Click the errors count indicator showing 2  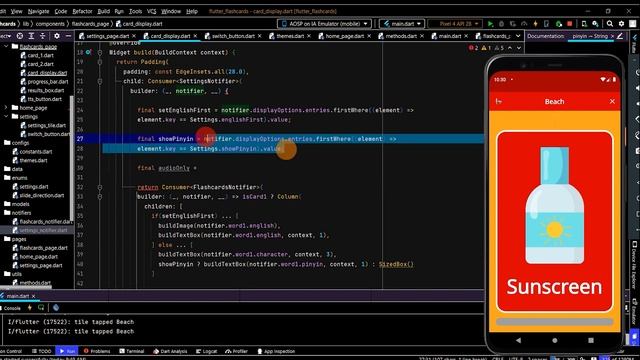click(x=473, y=48)
